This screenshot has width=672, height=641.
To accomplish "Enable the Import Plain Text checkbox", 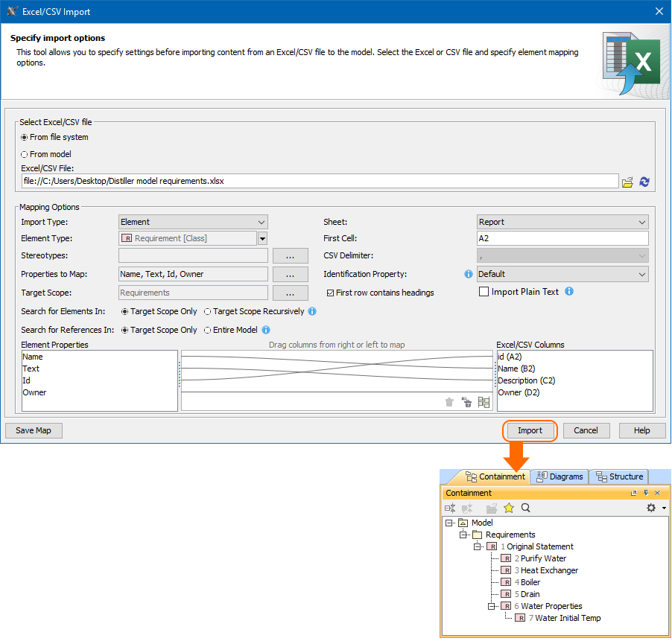I will pyautogui.click(x=484, y=292).
